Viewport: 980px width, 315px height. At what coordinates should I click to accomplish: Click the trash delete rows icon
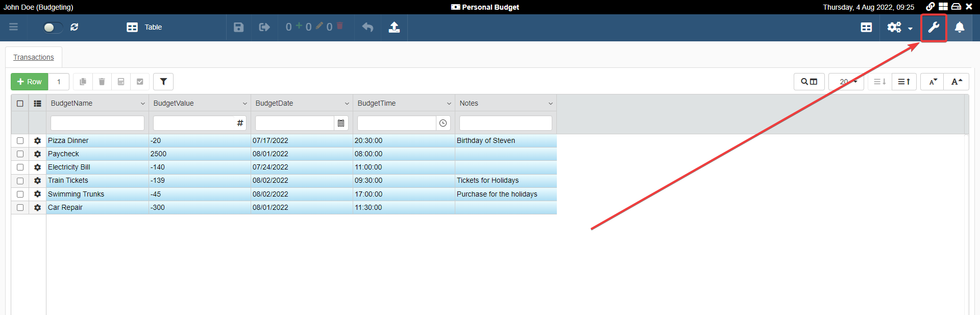pos(102,82)
